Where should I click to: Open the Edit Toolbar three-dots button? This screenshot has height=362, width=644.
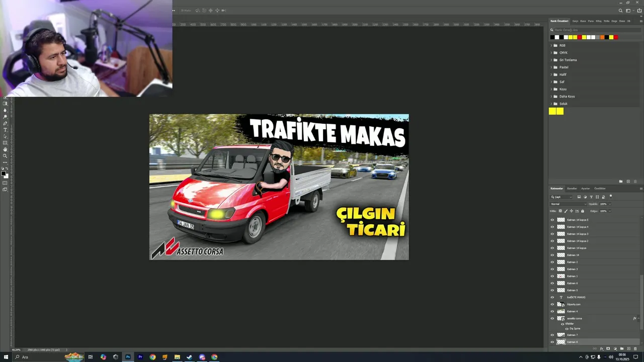point(5,162)
